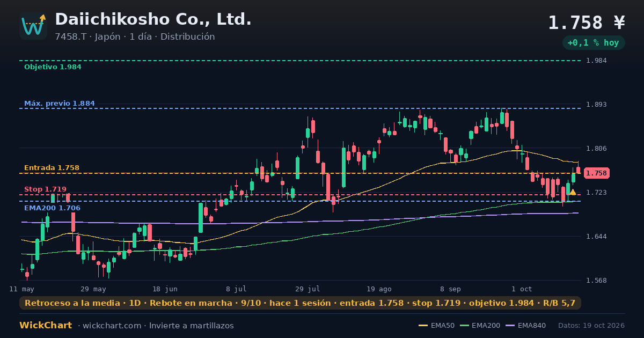644x338 pixels.
Task: Open the wickchart.com link in footer
Action: 113,326
